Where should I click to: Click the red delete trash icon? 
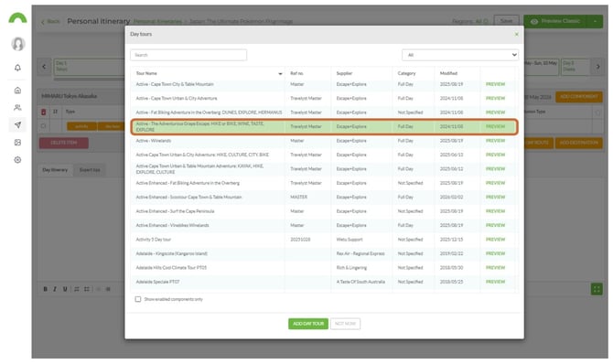43,112
